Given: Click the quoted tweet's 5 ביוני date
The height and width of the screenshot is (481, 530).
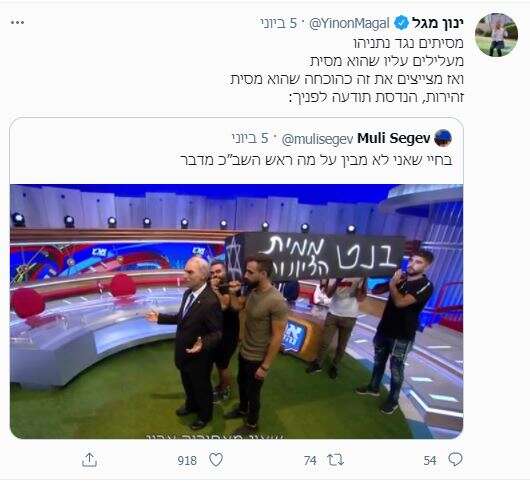Looking at the screenshot, I should pyautogui.click(x=250, y=138).
